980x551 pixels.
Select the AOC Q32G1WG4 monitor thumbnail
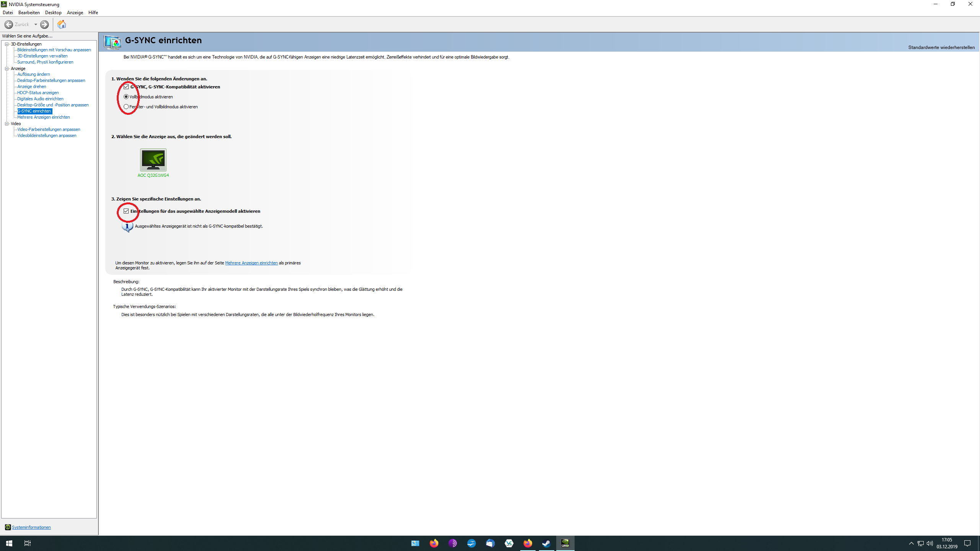153,160
